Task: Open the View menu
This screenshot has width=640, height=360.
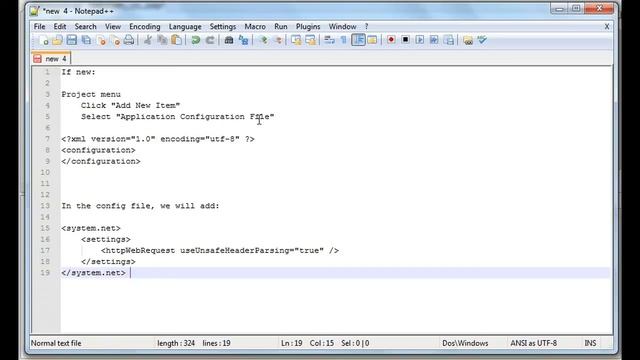Action: tap(113, 27)
